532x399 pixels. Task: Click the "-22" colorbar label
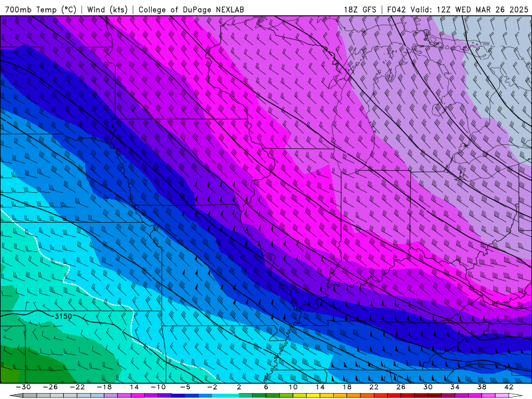coord(77,387)
